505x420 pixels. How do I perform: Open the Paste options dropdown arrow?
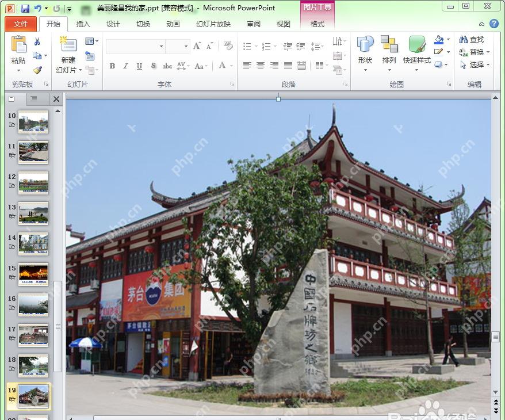click(18, 71)
